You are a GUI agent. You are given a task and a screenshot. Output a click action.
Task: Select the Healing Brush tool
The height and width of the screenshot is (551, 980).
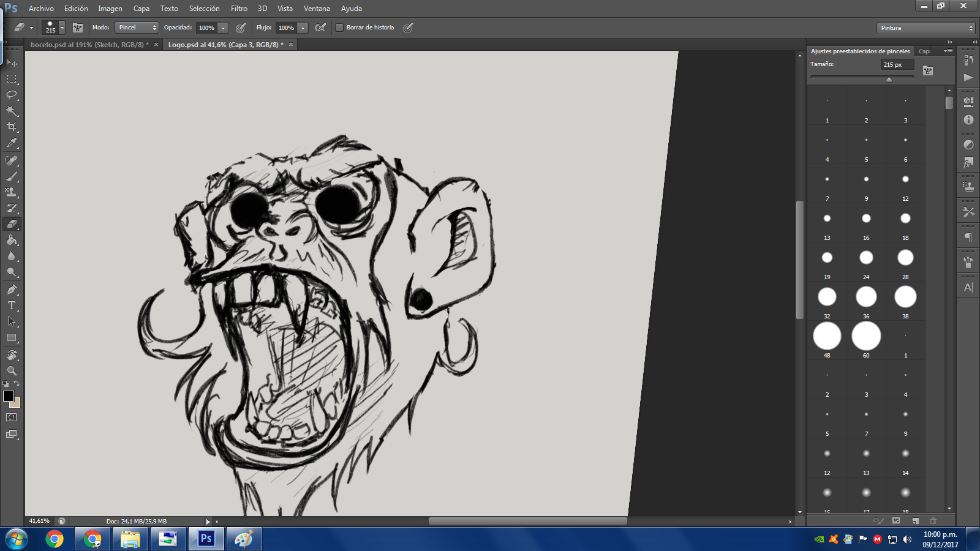coord(12,160)
